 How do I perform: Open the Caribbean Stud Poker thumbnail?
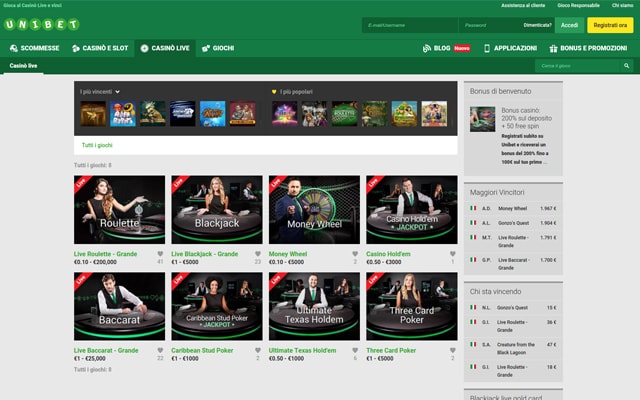pyautogui.click(x=217, y=306)
